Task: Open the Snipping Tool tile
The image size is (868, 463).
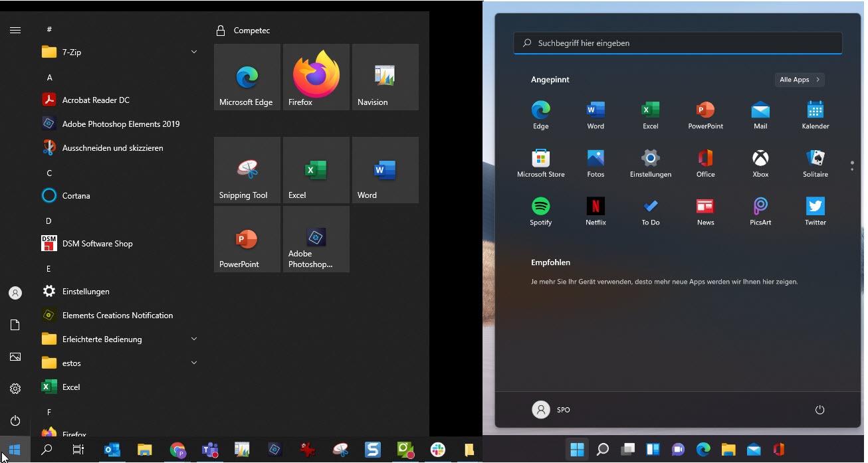Action: pos(247,170)
